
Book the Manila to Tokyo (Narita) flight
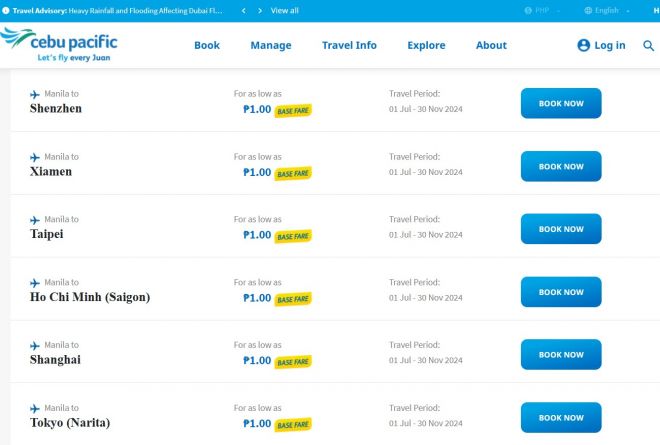561,417
